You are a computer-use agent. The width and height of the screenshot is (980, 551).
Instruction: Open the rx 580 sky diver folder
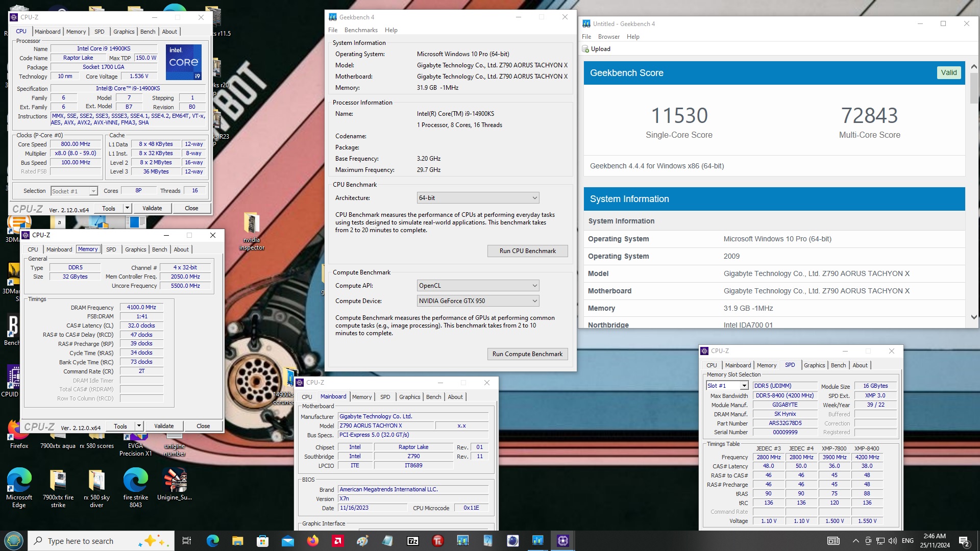tap(96, 487)
